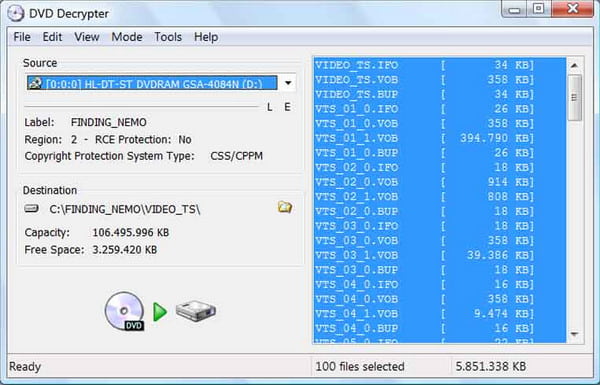Viewport: 600px width, 385px height.
Task: Select VTS_01_1.VOB 394.790 KB file
Action: point(440,138)
